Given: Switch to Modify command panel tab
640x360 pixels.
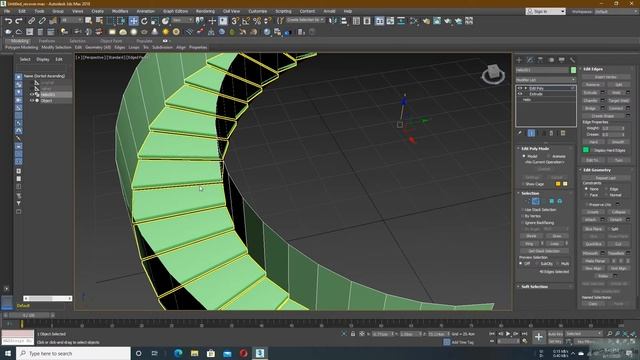Looking at the screenshot, I should click(530, 60).
